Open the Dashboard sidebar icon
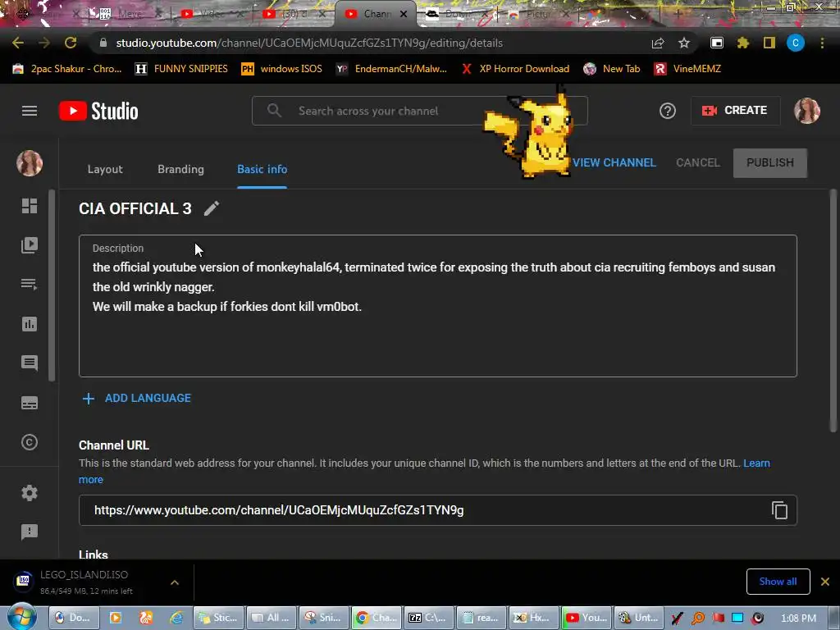 tap(30, 206)
